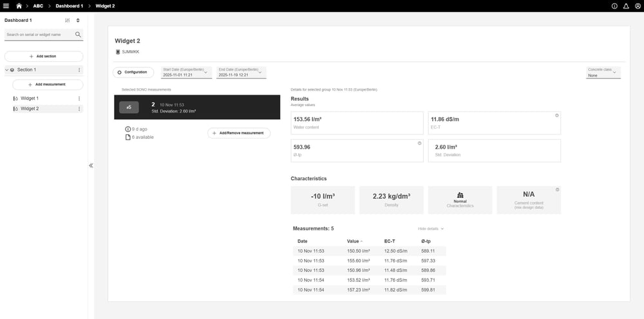Click info icon on EC-T card
This screenshot has width=644, height=319.
(x=556, y=116)
